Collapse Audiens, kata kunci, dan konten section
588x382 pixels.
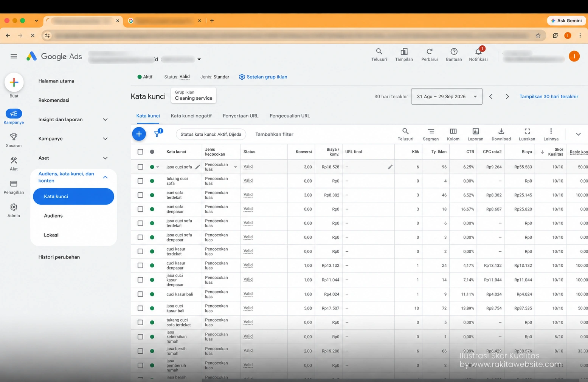coord(105,177)
